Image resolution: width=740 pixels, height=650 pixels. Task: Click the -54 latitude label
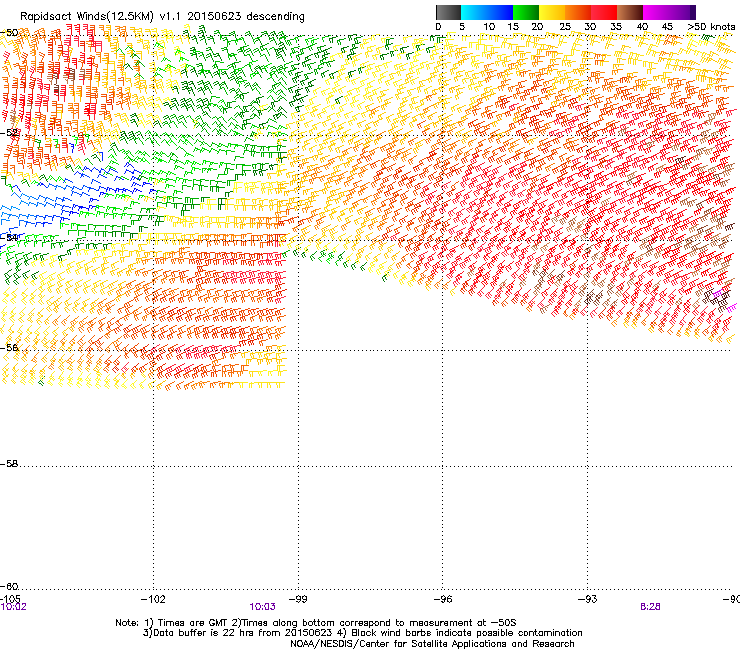pyautogui.click(x=9, y=237)
